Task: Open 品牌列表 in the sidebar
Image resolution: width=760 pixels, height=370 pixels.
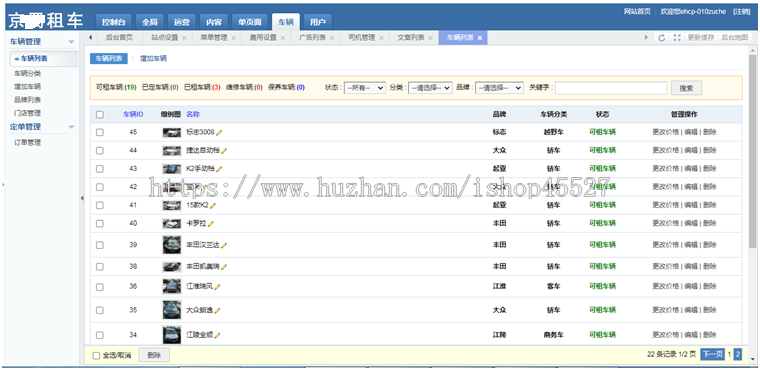Action: [27, 100]
